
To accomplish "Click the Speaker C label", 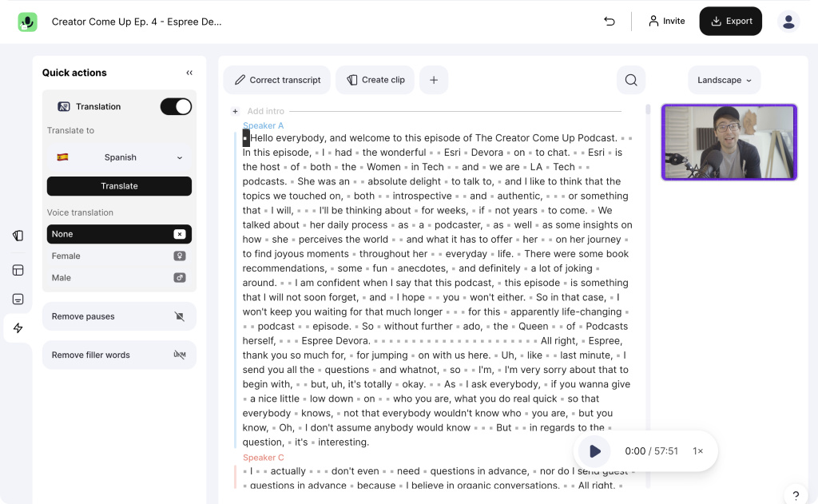I will (x=264, y=458).
